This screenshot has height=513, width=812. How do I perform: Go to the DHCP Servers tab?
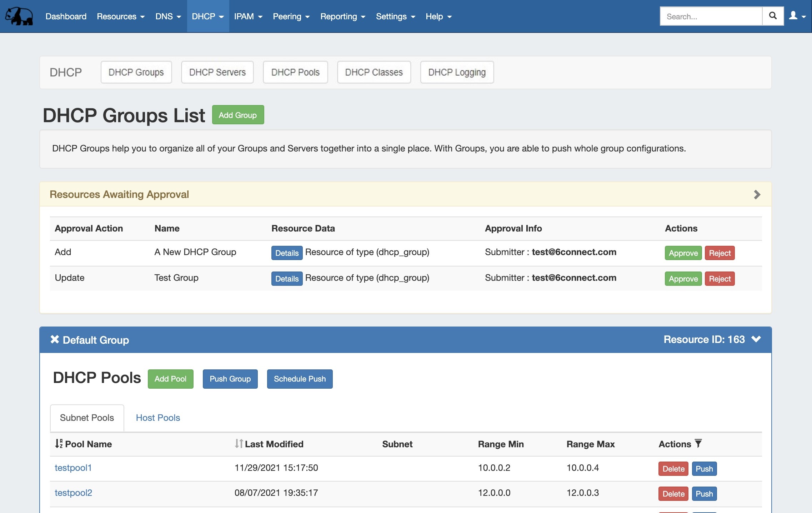click(x=217, y=72)
